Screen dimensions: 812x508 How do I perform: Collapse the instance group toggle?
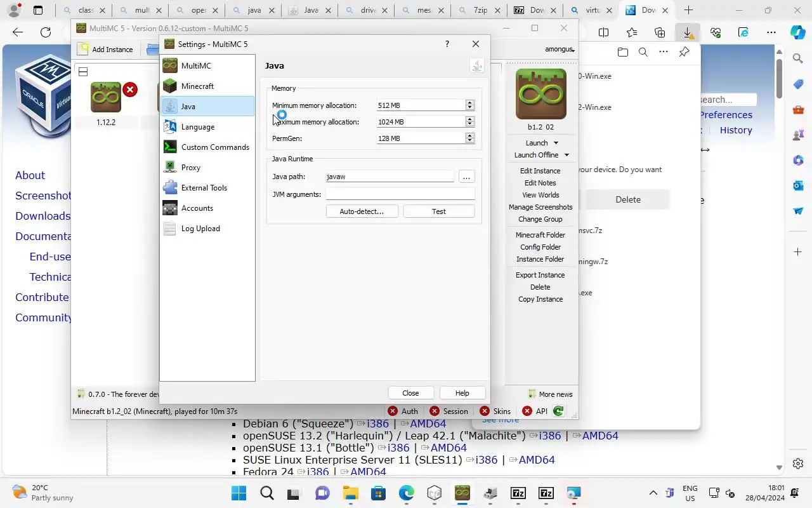point(83,72)
